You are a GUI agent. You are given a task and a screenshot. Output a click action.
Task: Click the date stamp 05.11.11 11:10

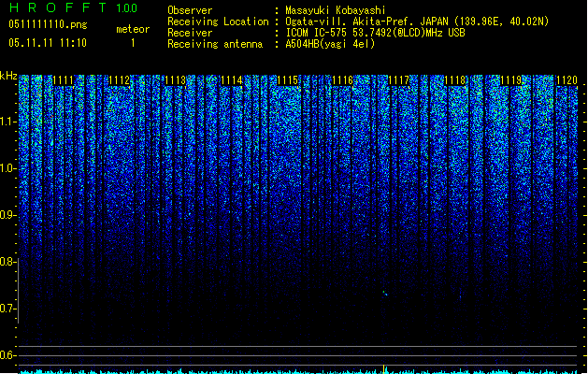(48, 43)
